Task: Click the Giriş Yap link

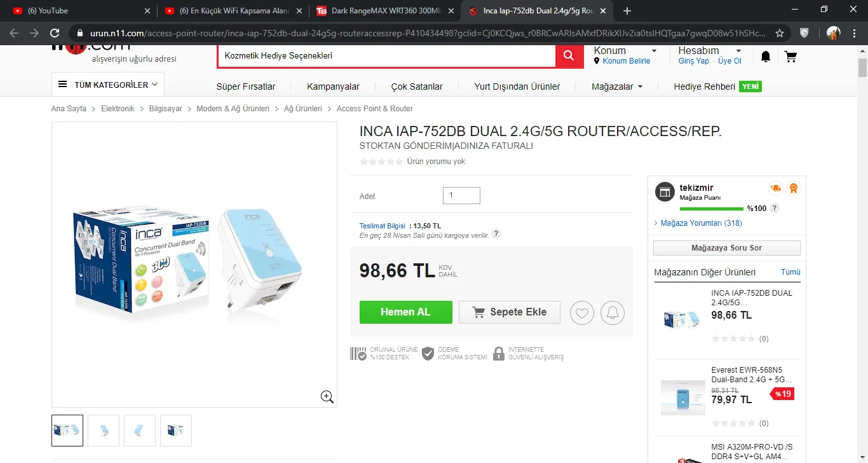Action: (x=694, y=61)
